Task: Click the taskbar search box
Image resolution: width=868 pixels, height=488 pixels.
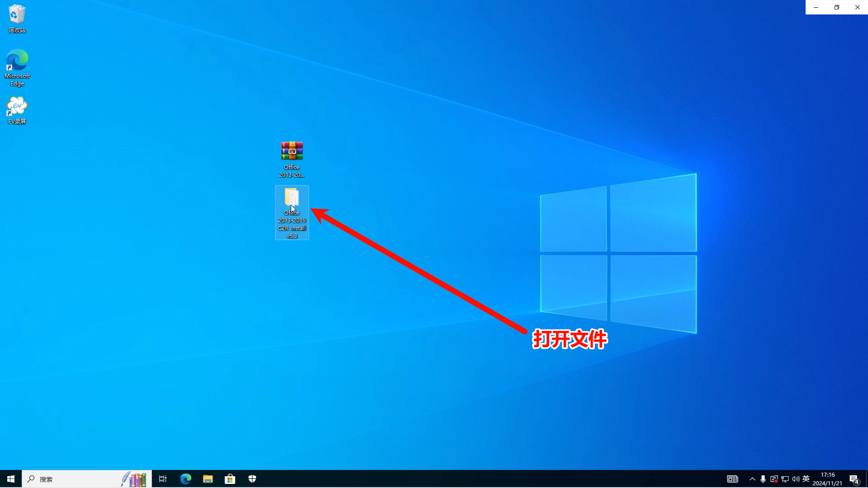Action: pyautogui.click(x=87, y=479)
